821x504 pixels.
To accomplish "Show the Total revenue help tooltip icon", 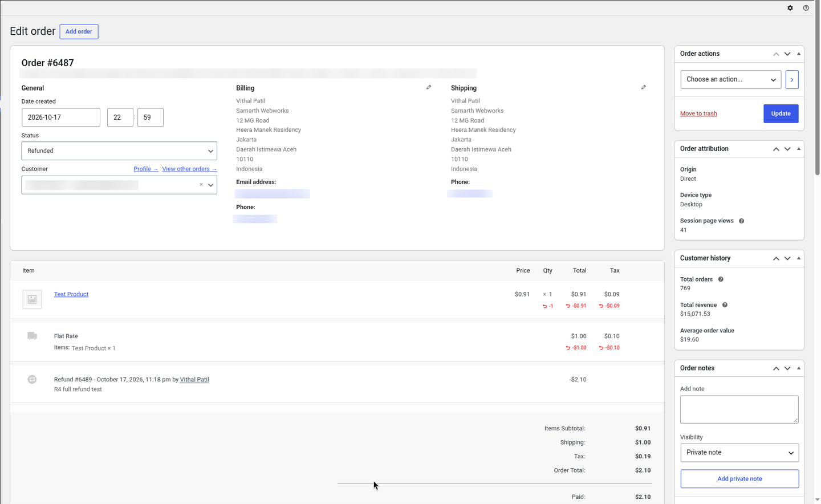I will click(725, 305).
